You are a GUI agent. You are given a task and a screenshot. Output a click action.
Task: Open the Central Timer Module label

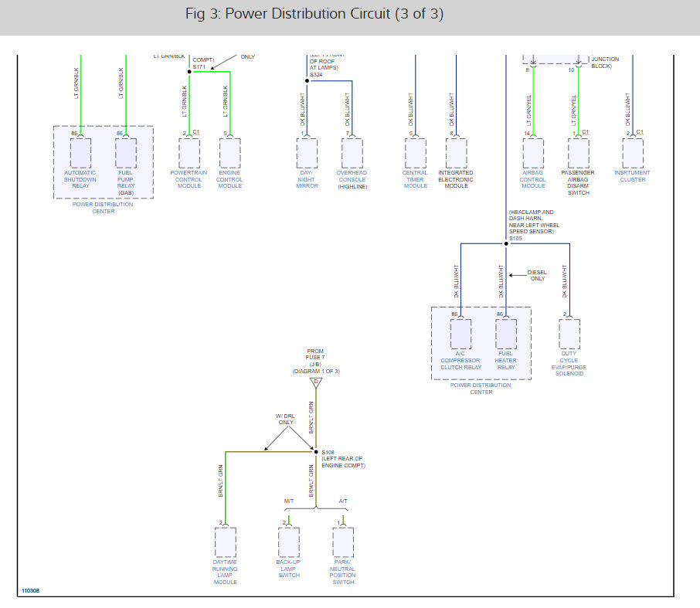pyautogui.click(x=415, y=179)
